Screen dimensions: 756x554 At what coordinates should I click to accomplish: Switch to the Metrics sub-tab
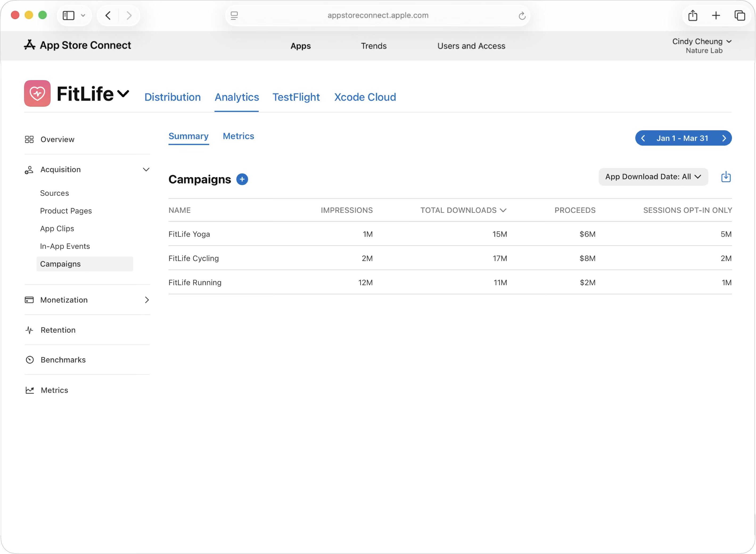[x=238, y=136]
